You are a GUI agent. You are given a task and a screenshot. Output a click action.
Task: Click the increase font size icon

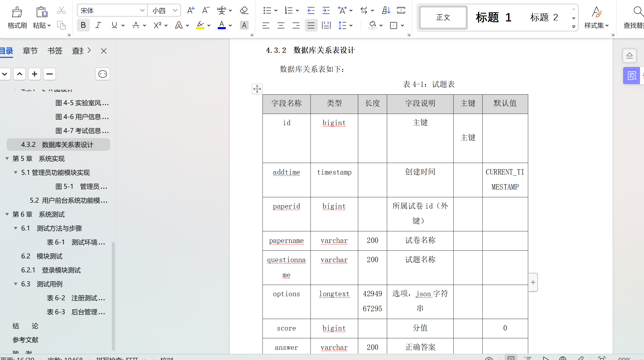click(x=191, y=10)
